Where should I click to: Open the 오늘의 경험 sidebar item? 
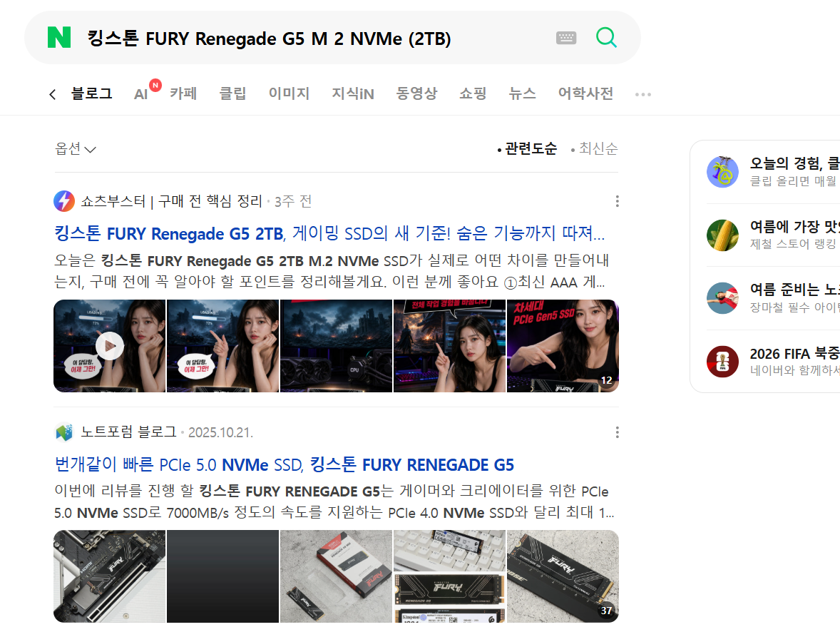773,171
